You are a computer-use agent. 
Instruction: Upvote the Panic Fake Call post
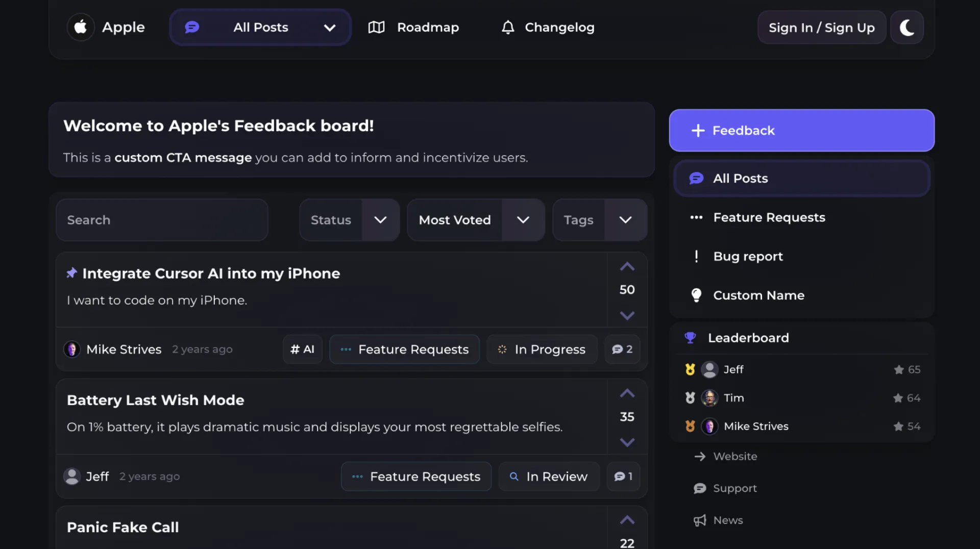click(x=627, y=520)
